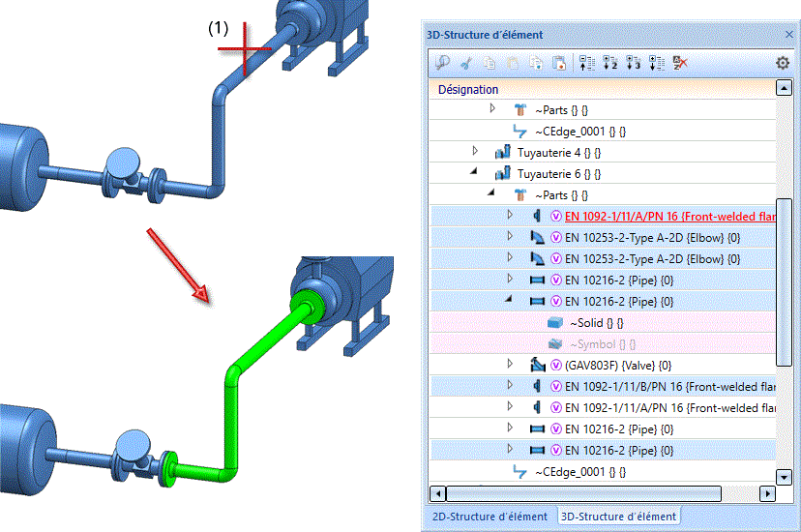Click the paste clipboard toolbar icon
This screenshot has height=532, width=801.
pos(513,63)
